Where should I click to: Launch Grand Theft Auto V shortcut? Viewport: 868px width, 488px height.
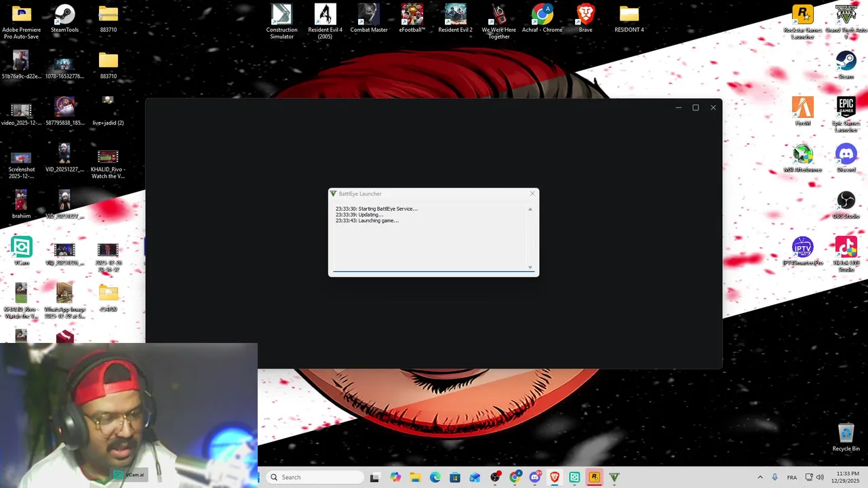coord(846,21)
